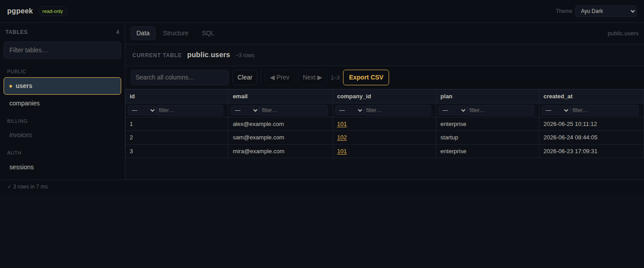Select the invoices table under Billing

(x=62, y=135)
